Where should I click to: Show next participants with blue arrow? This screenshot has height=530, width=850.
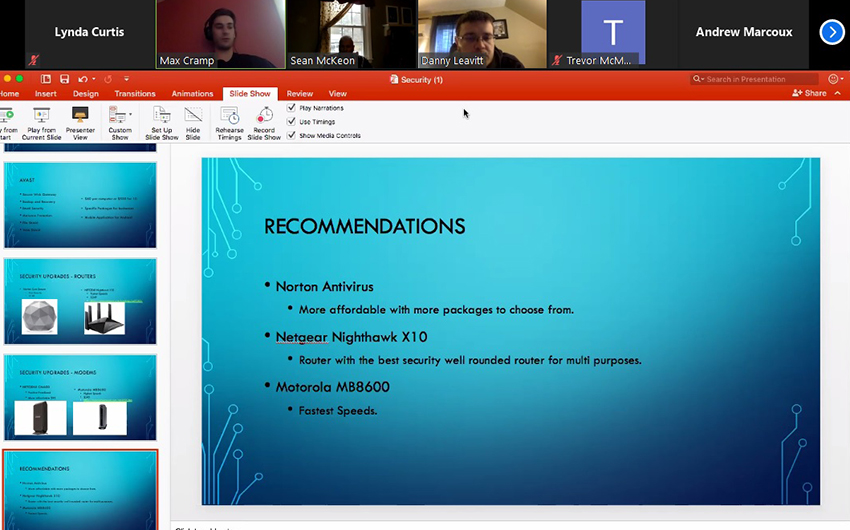[x=832, y=32]
